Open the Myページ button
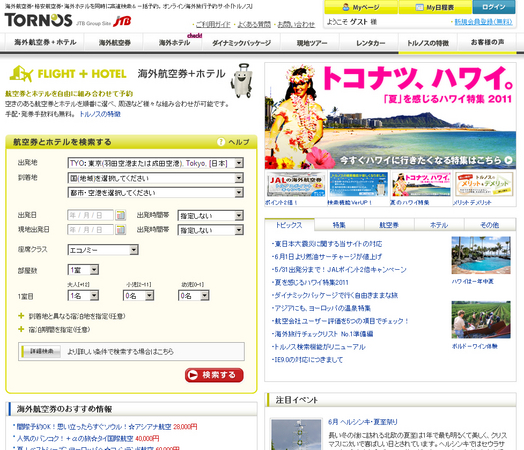This screenshot has width=524, height=450. (361, 7)
